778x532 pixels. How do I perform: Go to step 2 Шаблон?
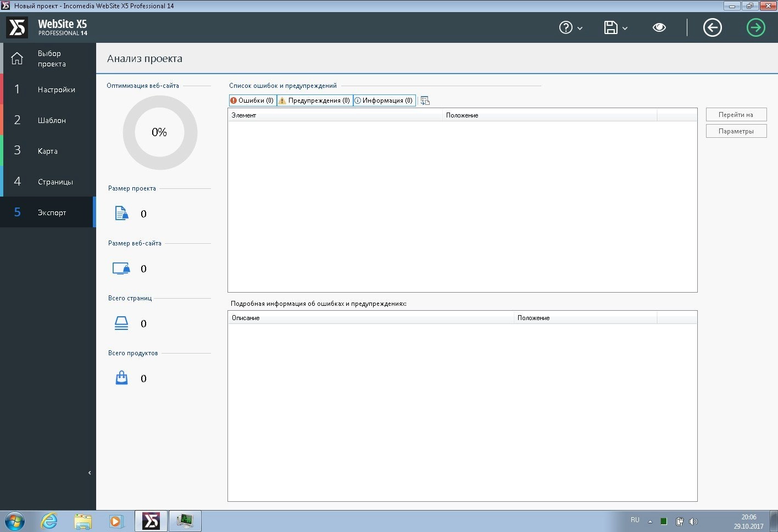(x=48, y=120)
